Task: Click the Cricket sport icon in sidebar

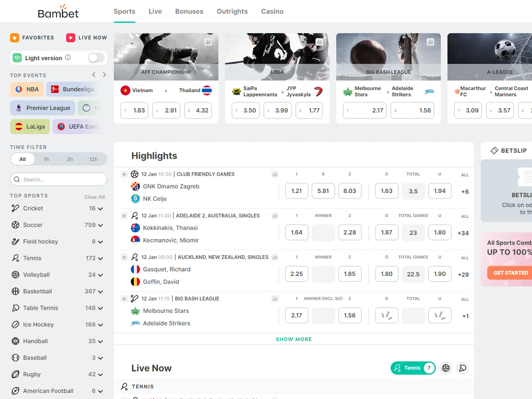Action: coord(16,208)
